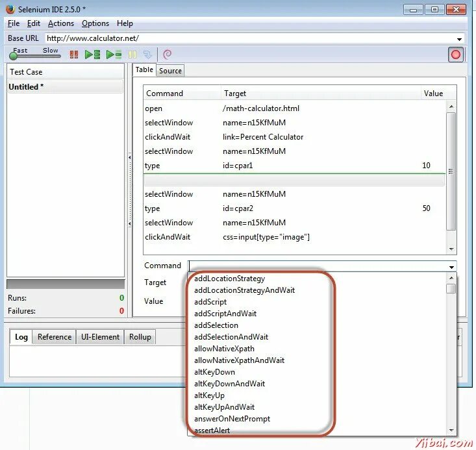Select addLocationStrategy from the list
Image resolution: width=476 pixels, height=450 pixels.
click(229, 279)
